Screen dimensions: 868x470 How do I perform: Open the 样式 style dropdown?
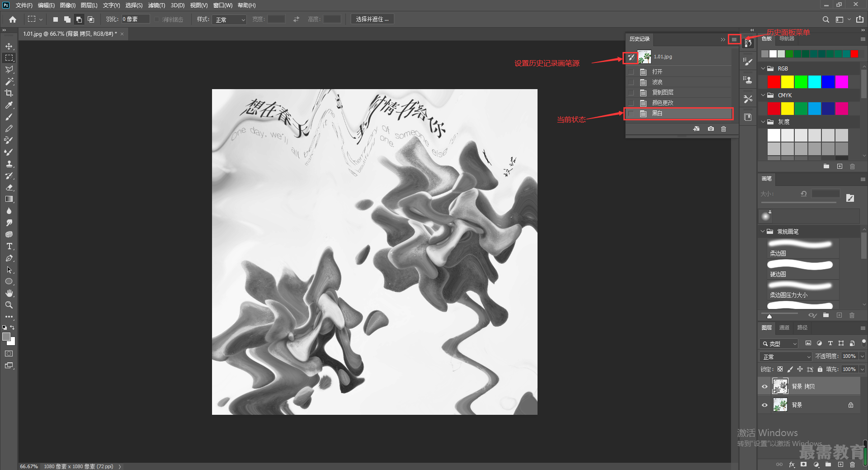coord(229,19)
